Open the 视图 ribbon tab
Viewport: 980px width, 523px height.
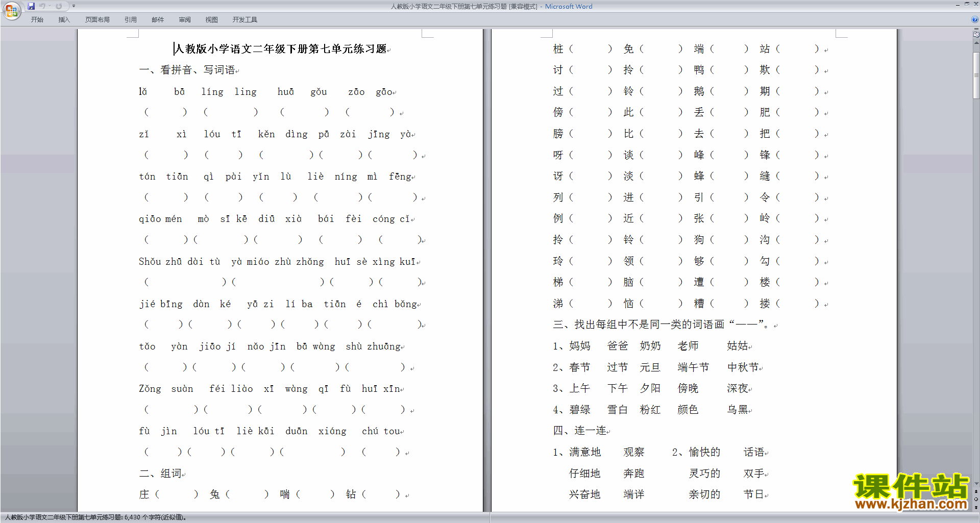[211, 19]
